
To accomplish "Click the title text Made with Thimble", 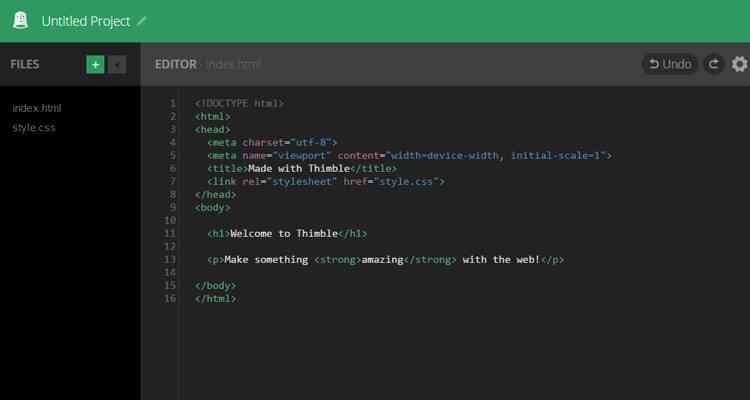I will click(299, 168).
